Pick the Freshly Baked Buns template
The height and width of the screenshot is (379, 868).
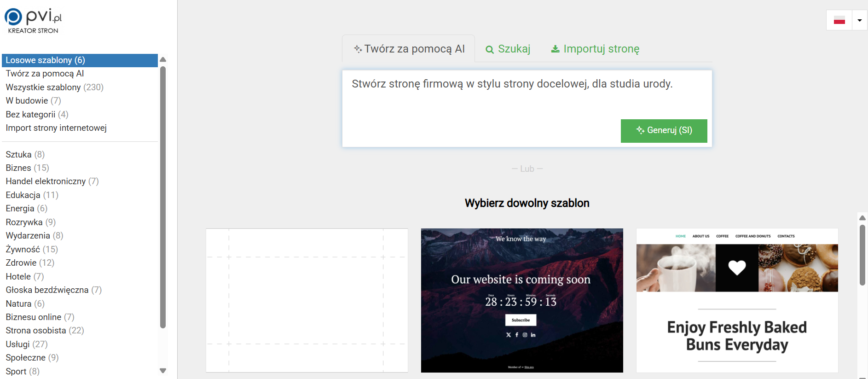point(737,300)
